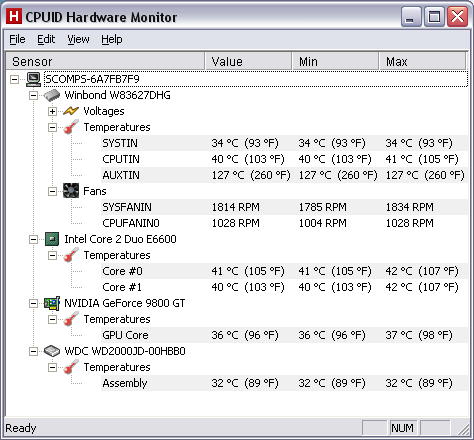
Task: Click the fan icon next to Fans
Action: point(71,191)
